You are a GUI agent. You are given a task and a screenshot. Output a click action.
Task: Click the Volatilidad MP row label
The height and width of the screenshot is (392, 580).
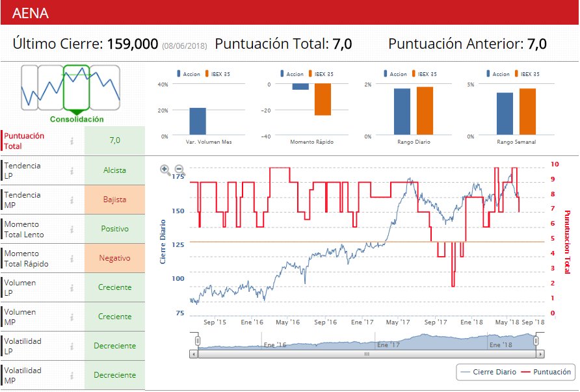23,375
